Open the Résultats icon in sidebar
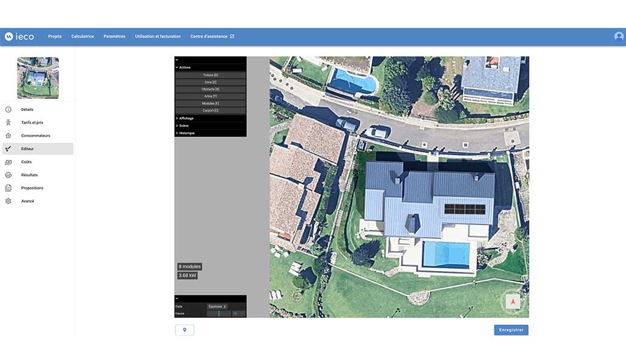The height and width of the screenshot is (364, 626). [x=8, y=175]
